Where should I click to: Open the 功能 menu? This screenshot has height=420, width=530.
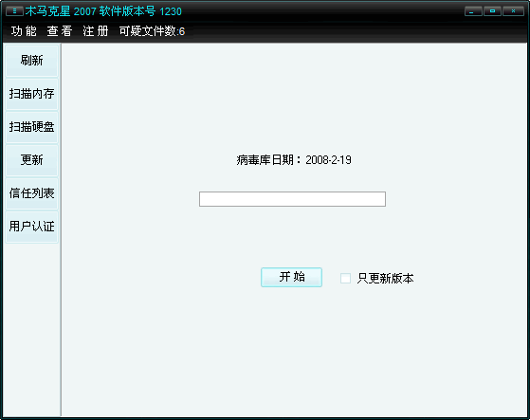24,31
